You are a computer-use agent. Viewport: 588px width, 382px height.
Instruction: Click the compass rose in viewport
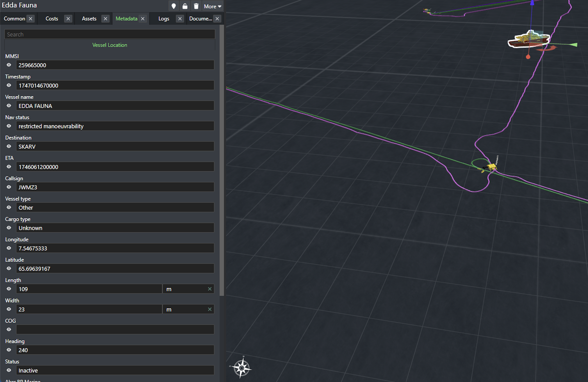click(x=241, y=368)
